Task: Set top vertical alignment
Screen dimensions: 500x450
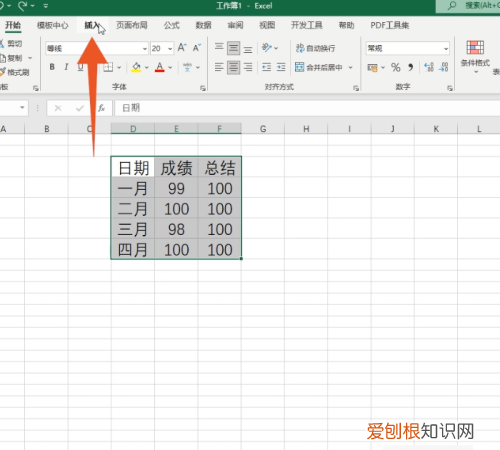Action: (219, 48)
